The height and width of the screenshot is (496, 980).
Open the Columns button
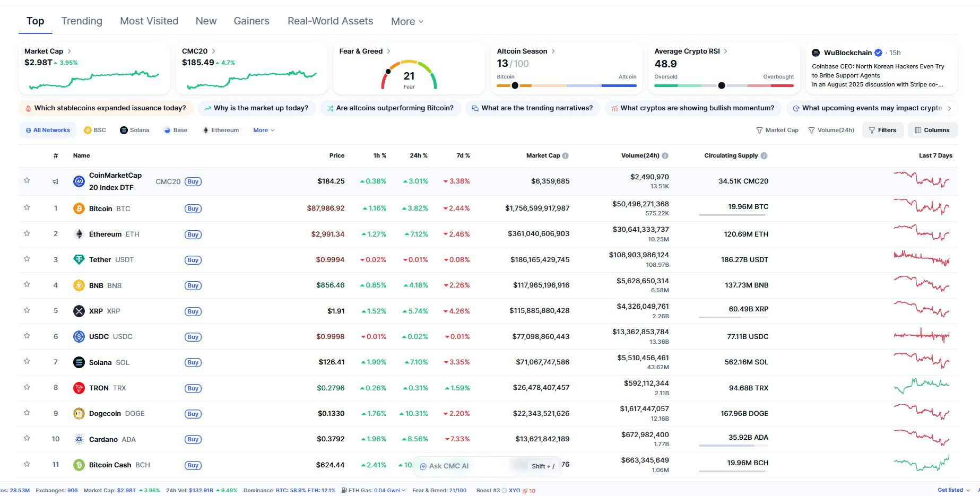(932, 130)
